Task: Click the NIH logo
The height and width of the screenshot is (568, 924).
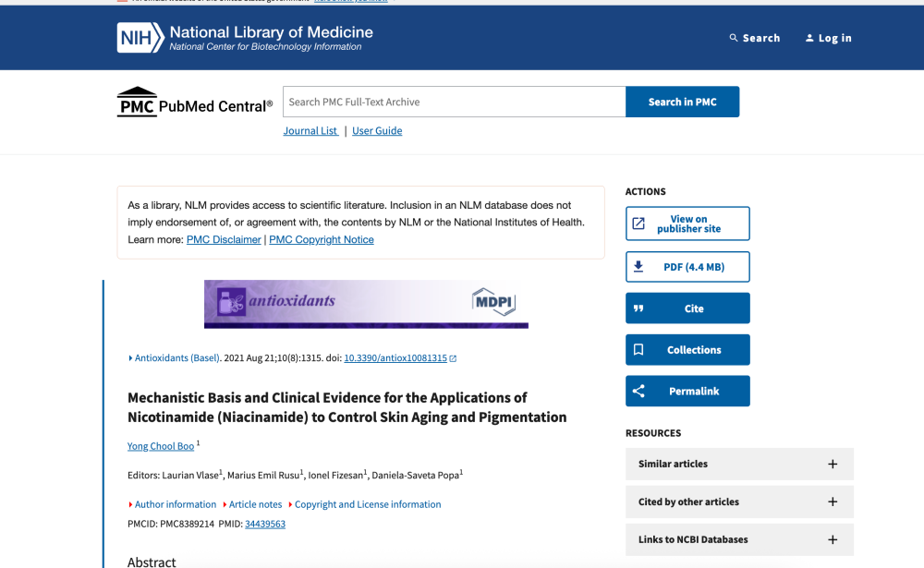Action: click(140, 38)
